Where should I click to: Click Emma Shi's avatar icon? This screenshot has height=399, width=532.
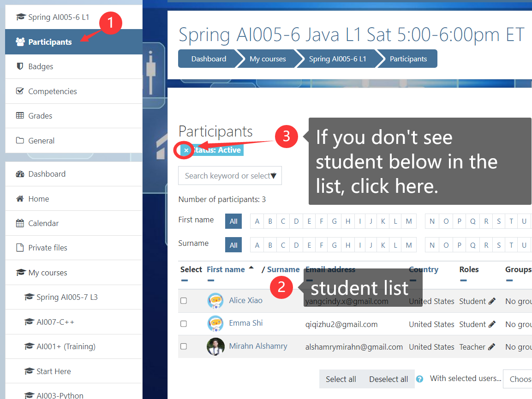coord(215,323)
